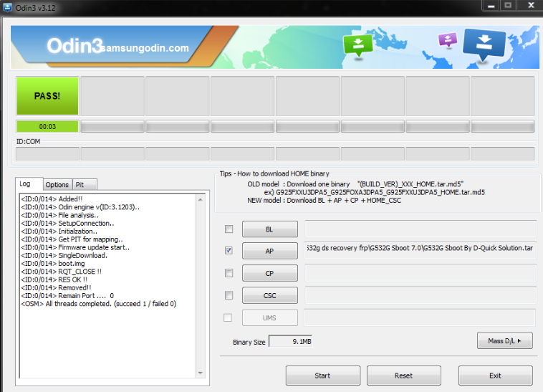Click the CP file button

click(x=270, y=273)
